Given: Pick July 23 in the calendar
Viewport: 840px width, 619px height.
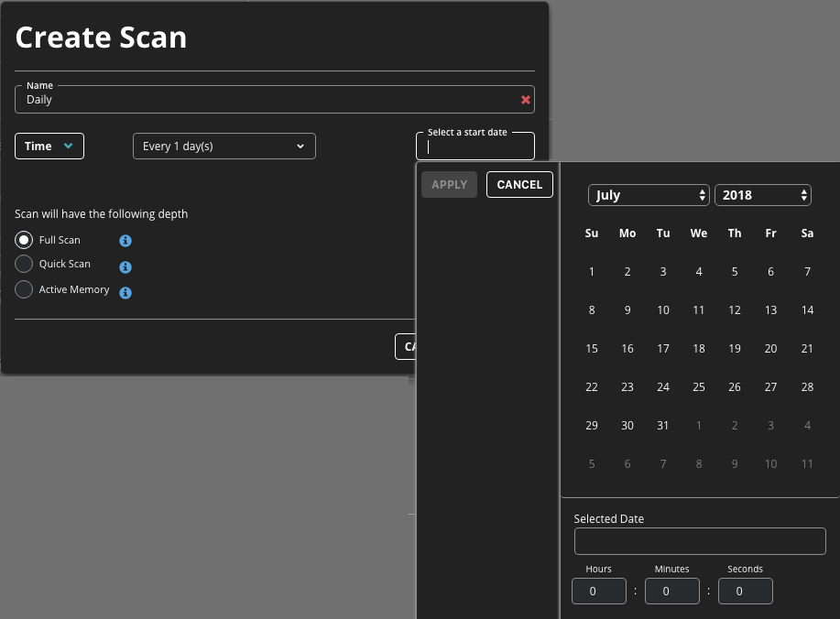Looking at the screenshot, I should pos(627,387).
